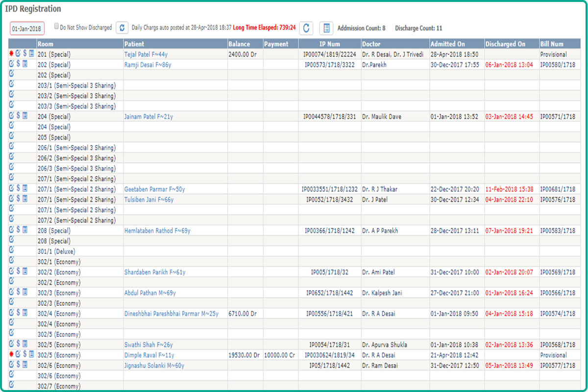Click the edit icon for room 301/1 (Deluxe)
588x392 pixels.
coord(11,250)
